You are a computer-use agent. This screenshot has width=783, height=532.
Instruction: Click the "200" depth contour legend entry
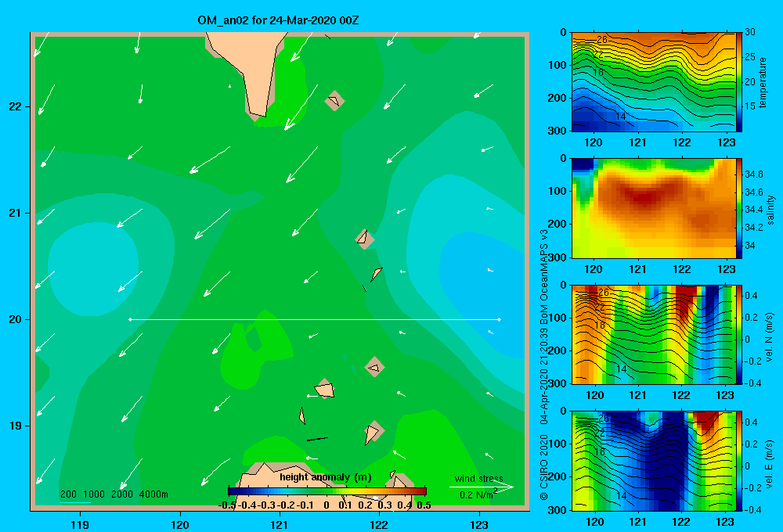68,494
